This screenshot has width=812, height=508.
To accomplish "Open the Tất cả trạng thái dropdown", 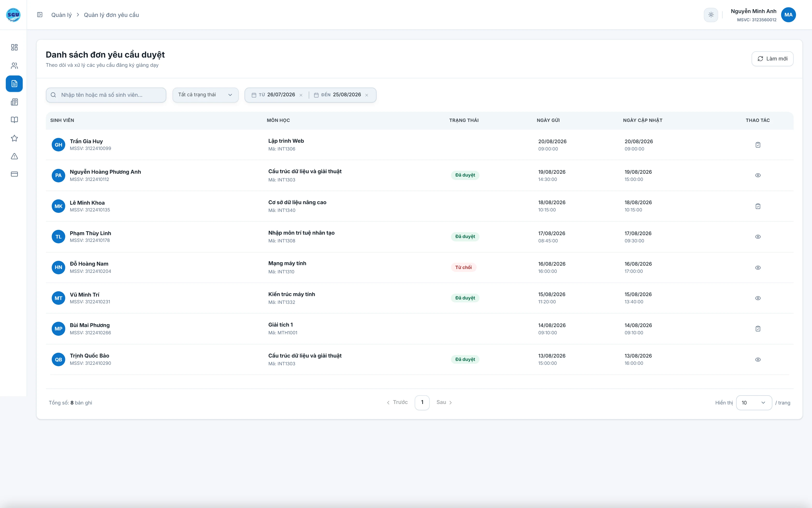I will click(x=205, y=95).
